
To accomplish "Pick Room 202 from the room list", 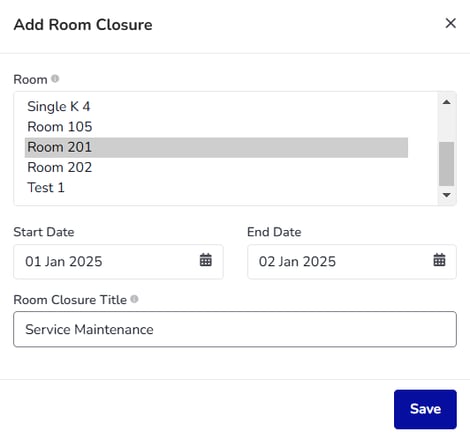I will coord(216,168).
